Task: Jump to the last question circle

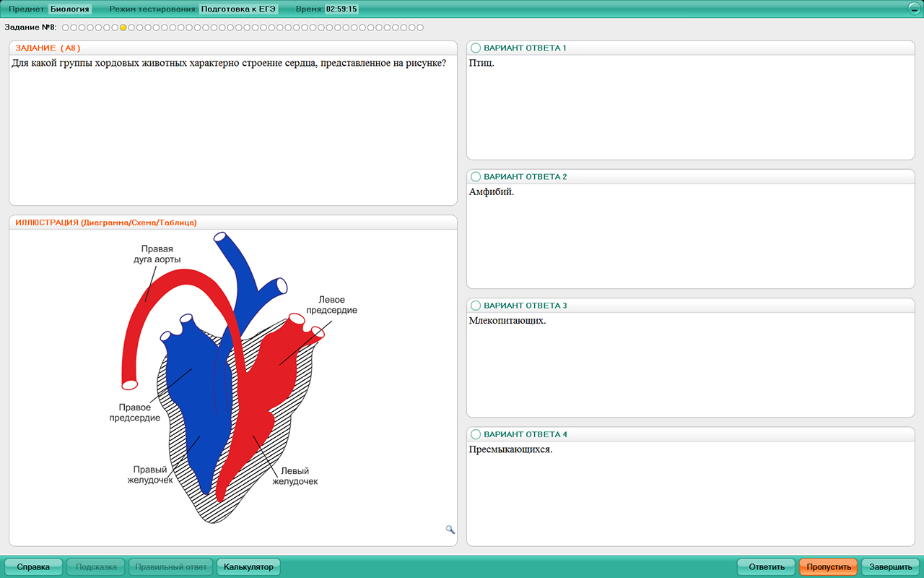Action: coord(421,27)
